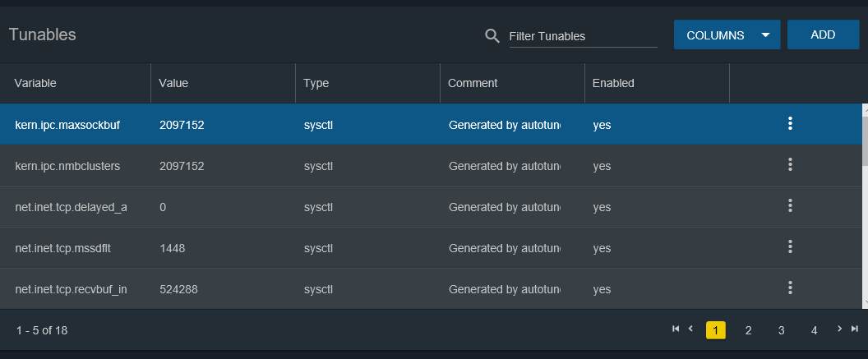Switch to page 3 of results

pos(781,330)
